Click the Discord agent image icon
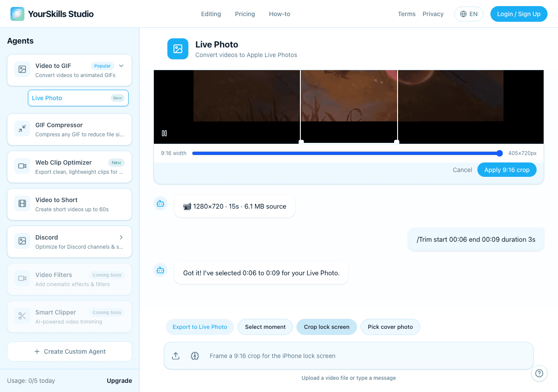The width and height of the screenshot is (558, 392). coord(22,241)
